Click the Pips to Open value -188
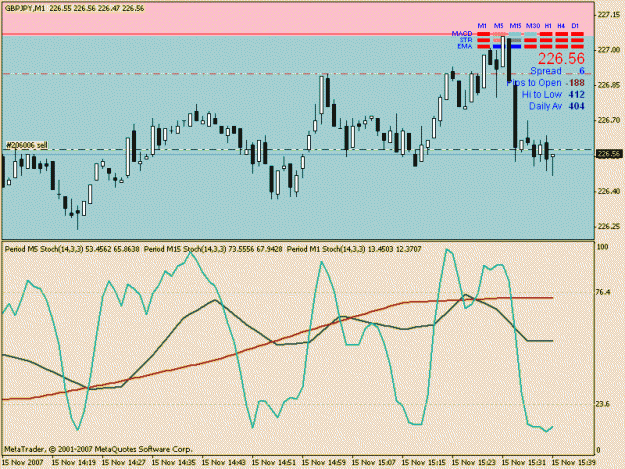 (575, 83)
